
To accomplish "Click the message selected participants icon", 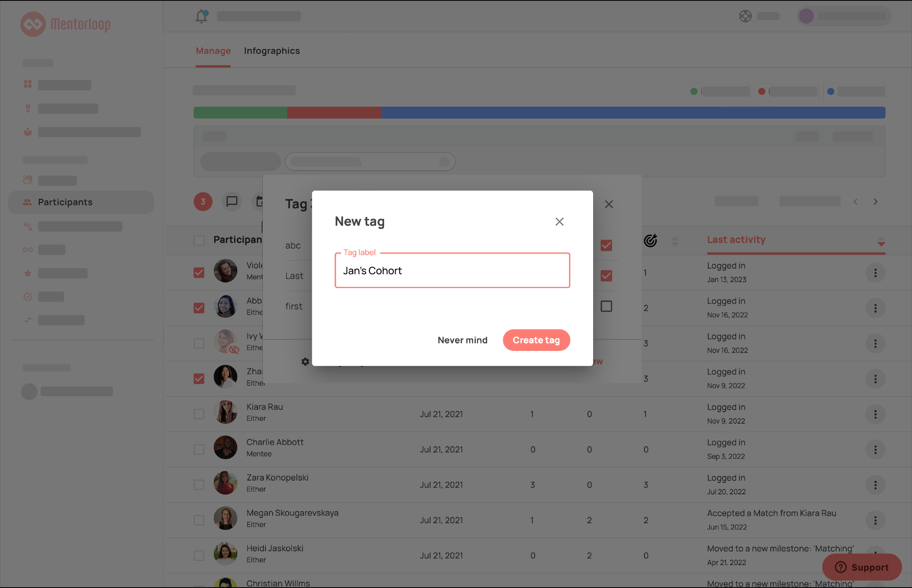I will (232, 202).
